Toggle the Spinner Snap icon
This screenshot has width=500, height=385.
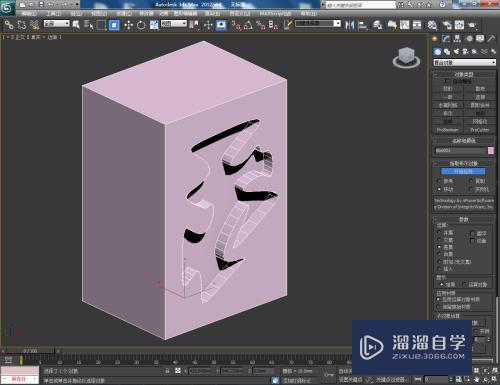tap(273, 25)
